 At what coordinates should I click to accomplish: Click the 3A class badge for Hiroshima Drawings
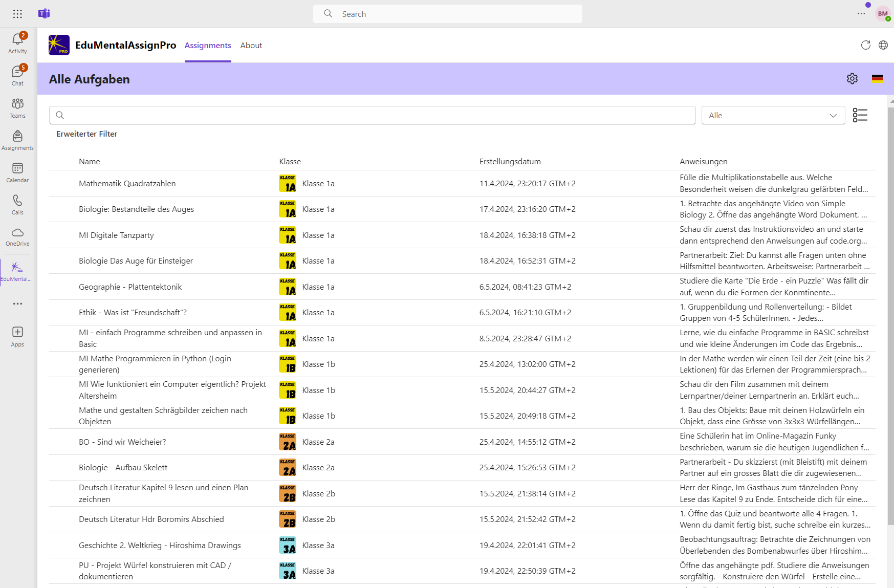click(288, 545)
